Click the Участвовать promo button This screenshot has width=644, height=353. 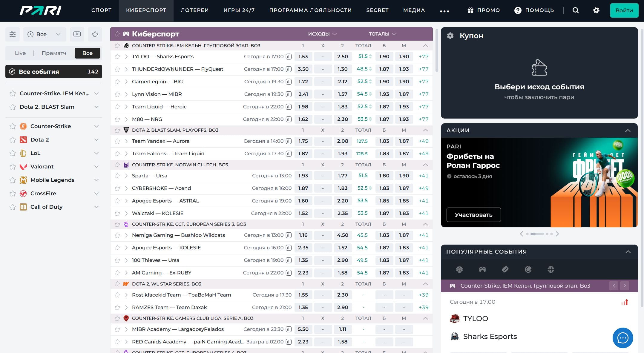coord(473,215)
